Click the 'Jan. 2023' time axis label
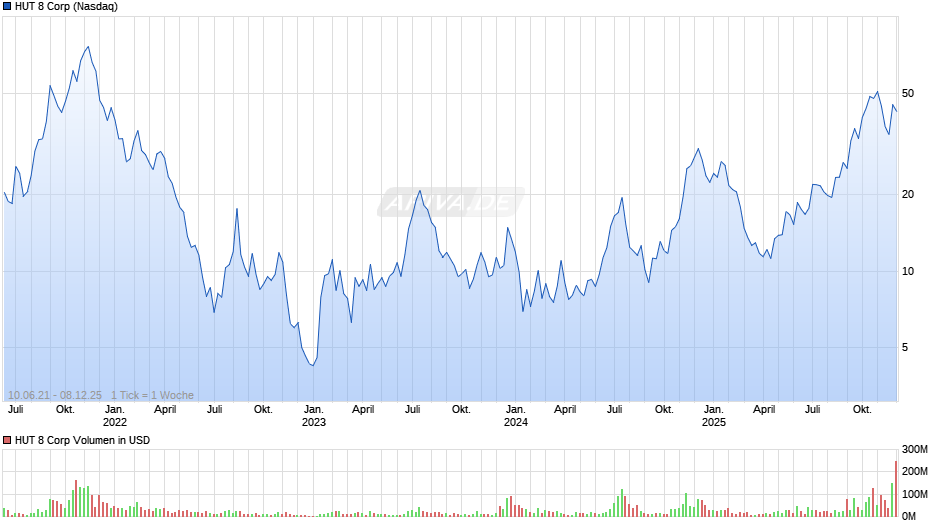940x526 pixels. (314, 416)
